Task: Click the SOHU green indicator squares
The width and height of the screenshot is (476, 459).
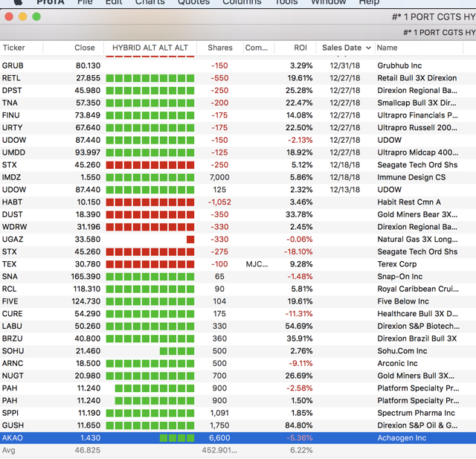Action: coord(177,351)
